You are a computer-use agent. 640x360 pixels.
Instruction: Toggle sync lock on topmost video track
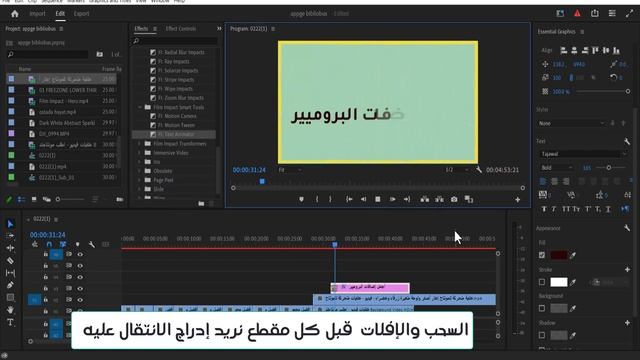[69, 254]
